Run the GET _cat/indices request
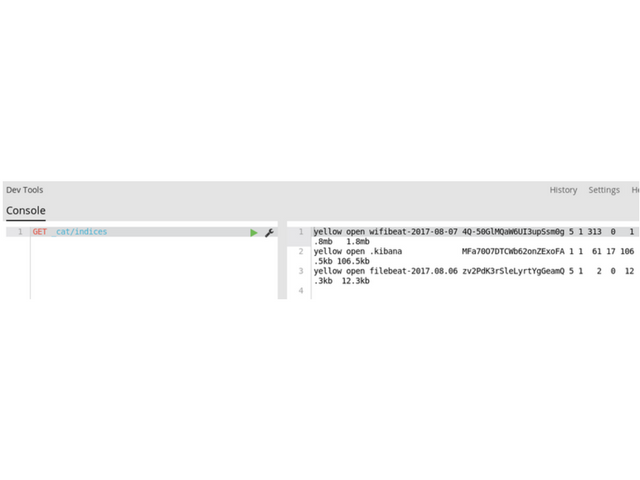Viewport: 640px width, 480px height. point(254,233)
